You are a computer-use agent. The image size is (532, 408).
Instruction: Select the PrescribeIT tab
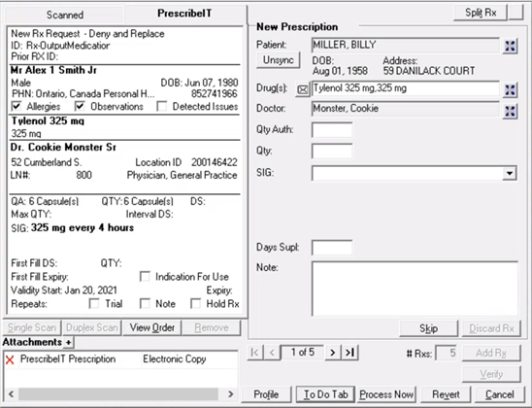pyautogui.click(x=184, y=14)
